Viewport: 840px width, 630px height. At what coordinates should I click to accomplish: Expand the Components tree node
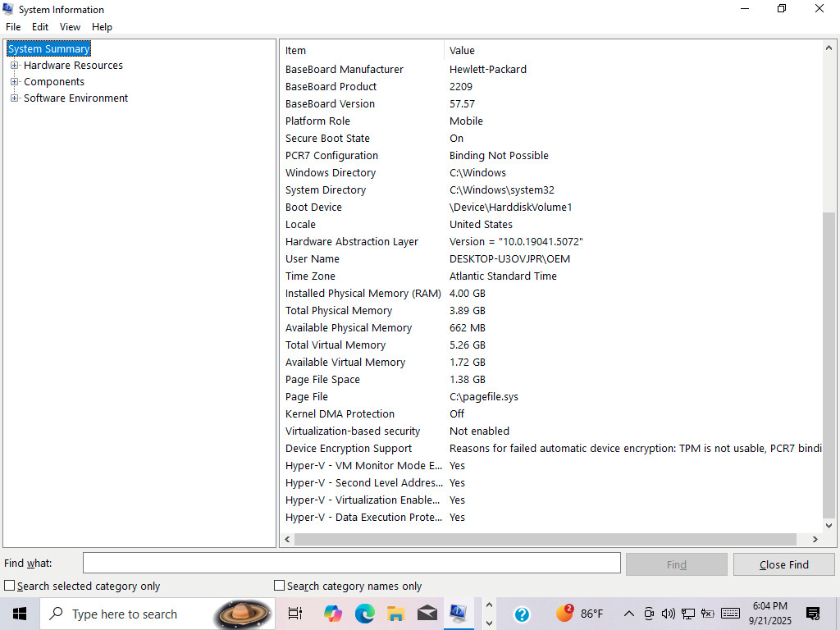coord(15,82)
